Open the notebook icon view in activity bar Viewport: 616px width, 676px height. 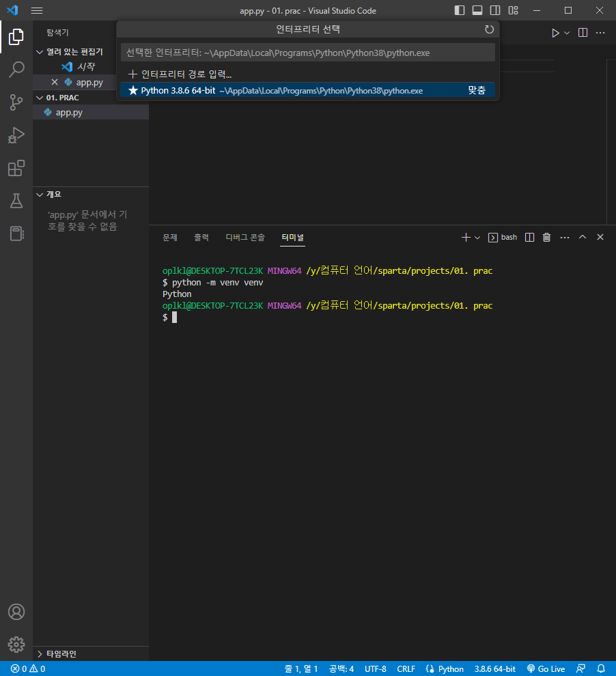point(16,234)
